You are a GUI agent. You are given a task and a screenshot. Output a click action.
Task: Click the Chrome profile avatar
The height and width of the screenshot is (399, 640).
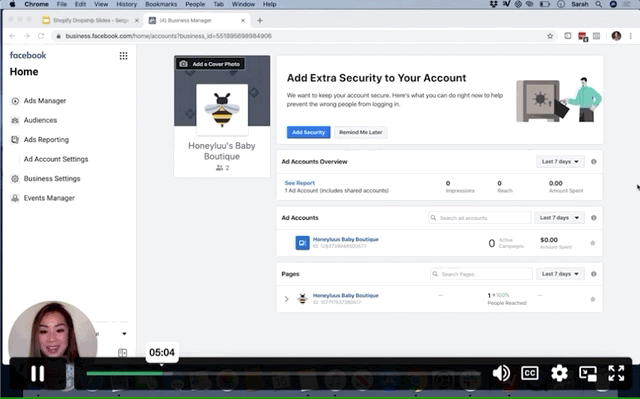click(616, 36)
